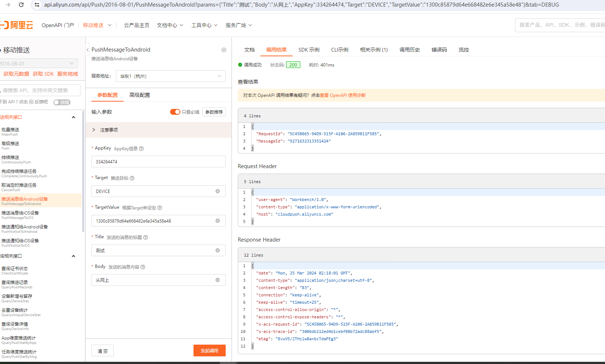Open the 服务地域 link
The width and height of the screenshot is (605, 364).
point(68,74)
